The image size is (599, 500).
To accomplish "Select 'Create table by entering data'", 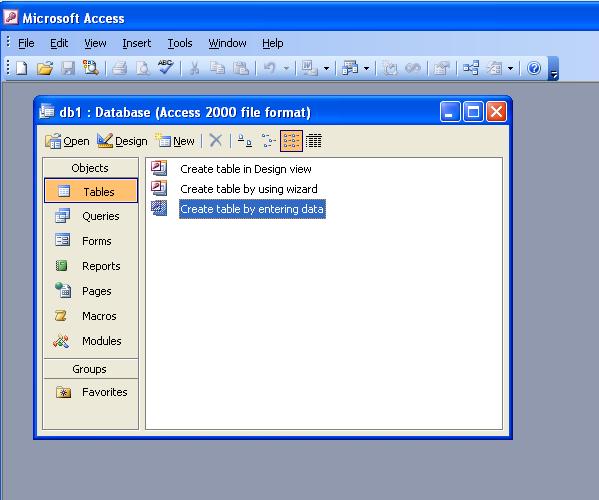I will (x=252, y=209).
